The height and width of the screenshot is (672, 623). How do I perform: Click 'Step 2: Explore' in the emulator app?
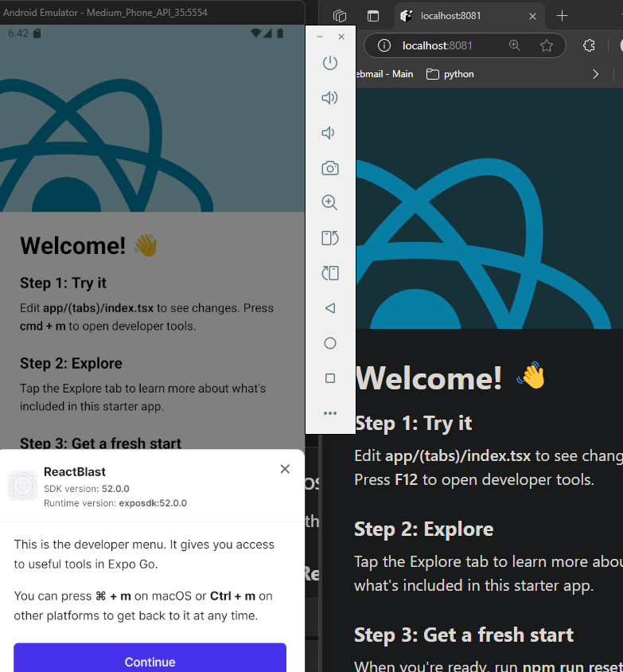[x=71, y=363]
